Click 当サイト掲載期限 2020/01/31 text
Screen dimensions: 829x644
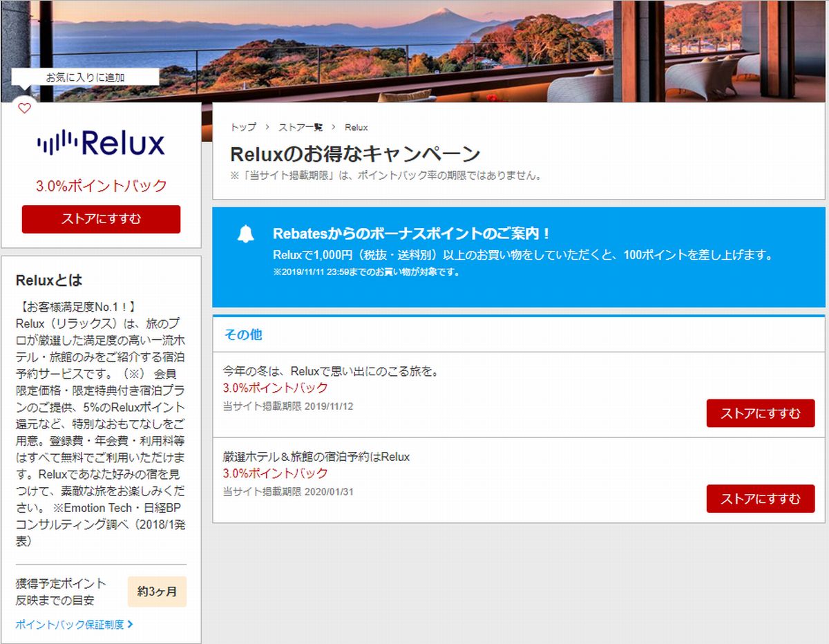pos(288,492)
